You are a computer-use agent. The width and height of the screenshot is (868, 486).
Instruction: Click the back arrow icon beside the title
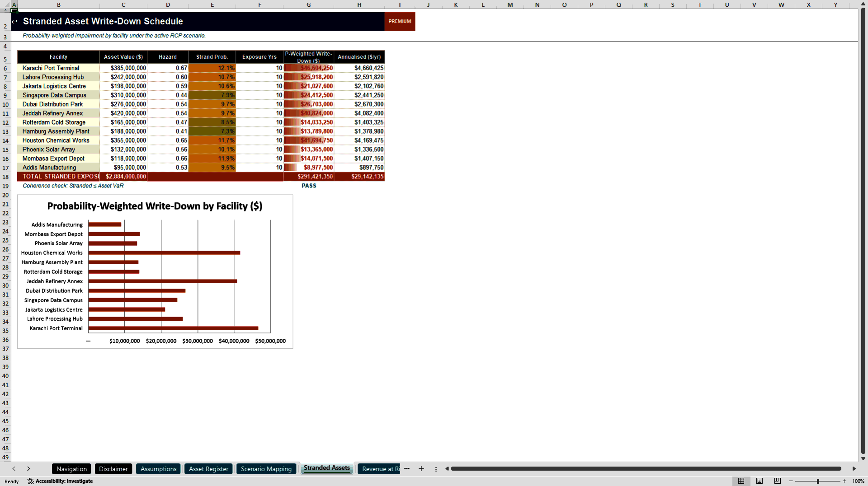tap(14, 21)
